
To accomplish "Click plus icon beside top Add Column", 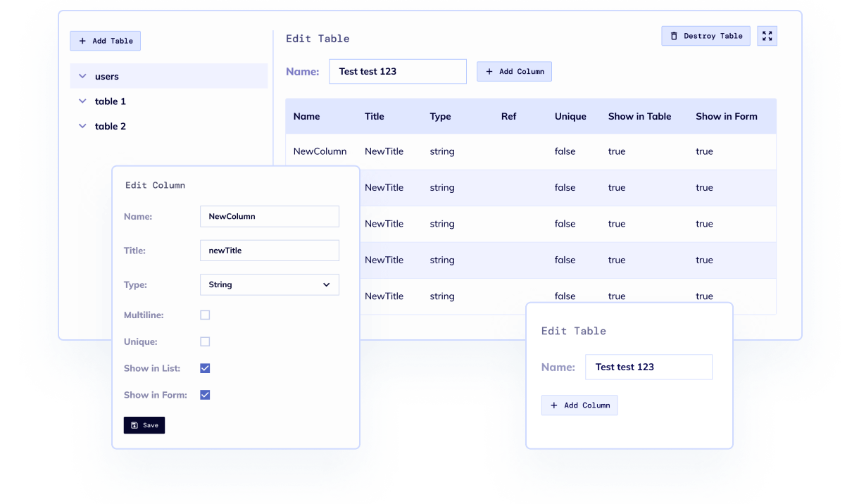I will coord(489,72).
